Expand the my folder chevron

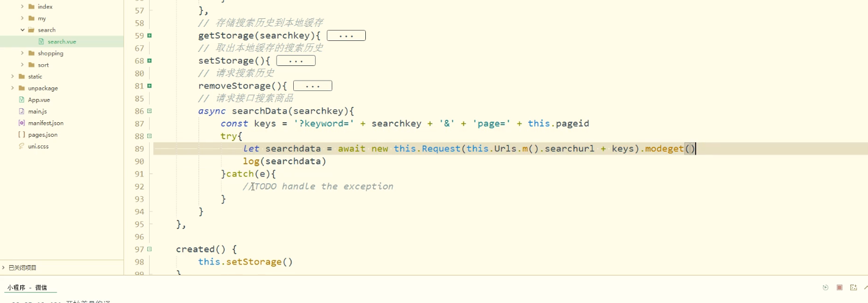coord(23,18)
